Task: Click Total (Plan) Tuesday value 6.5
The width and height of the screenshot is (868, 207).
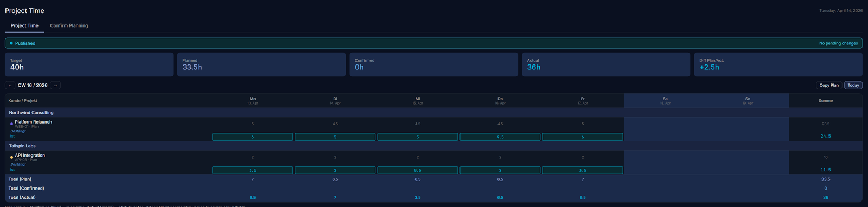Action: tap(335, 179)
